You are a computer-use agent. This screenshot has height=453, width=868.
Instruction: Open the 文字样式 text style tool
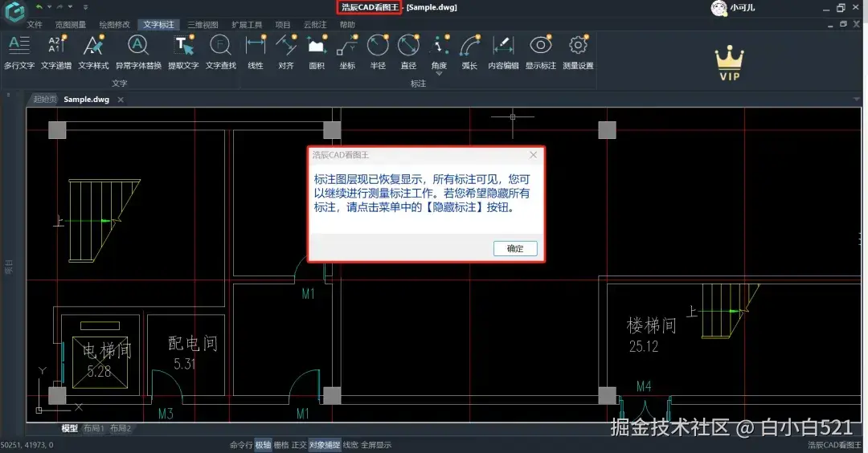[93, 52]
